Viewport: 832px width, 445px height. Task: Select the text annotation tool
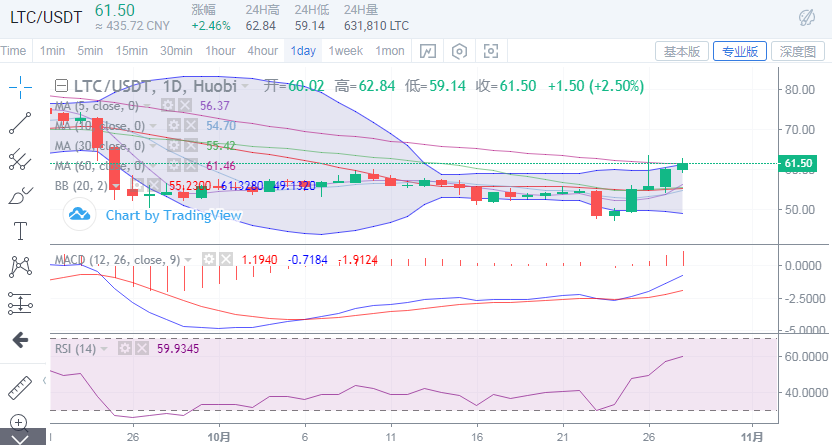click(20, 231)
